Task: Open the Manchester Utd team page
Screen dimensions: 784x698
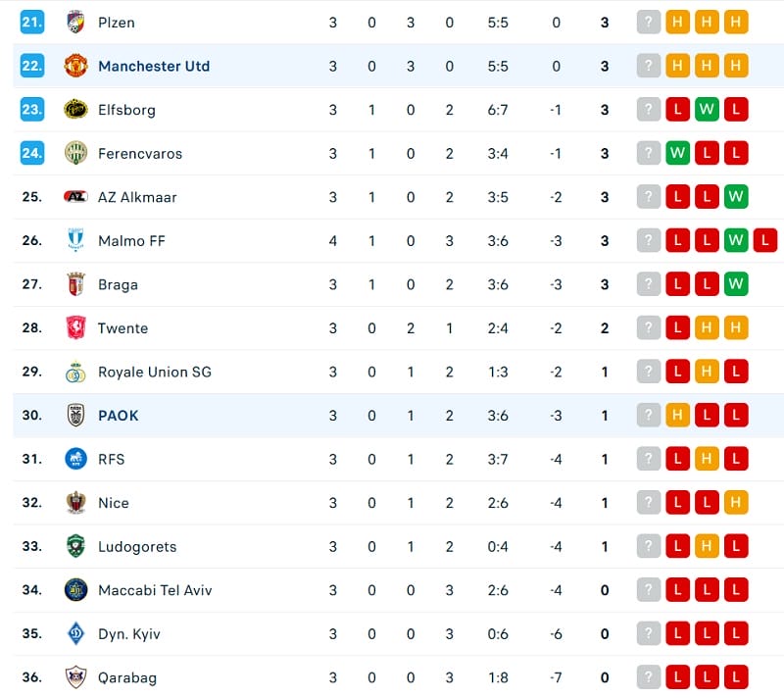Action: 153,66
